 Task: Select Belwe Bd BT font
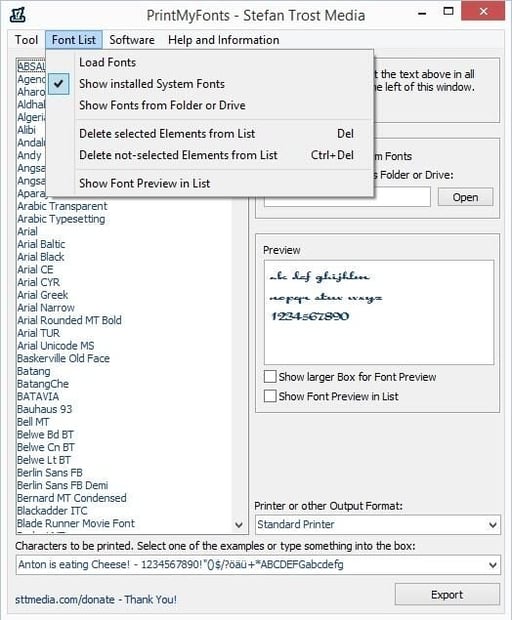(x=45, y=434)
